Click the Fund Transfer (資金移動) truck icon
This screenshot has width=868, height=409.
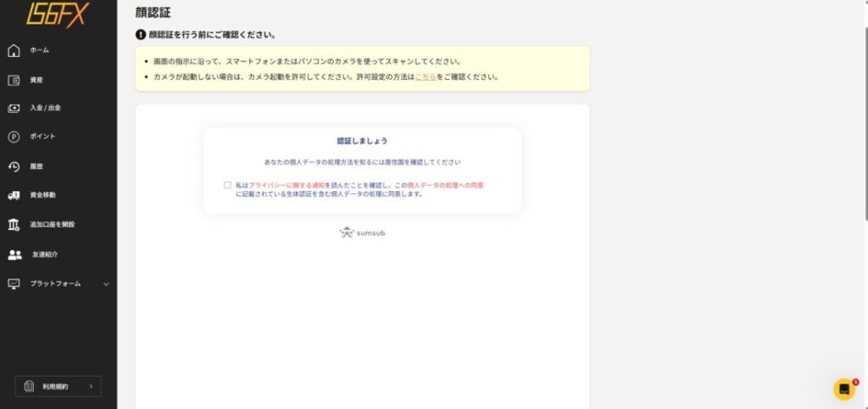click(x=14, y=195)
